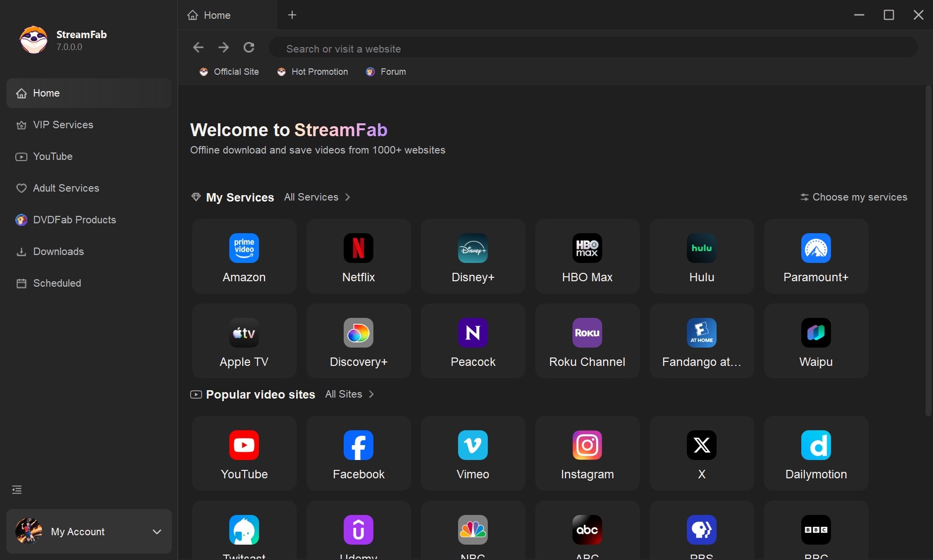933x560 pixels.
Task: Open a new tab with plus button
Action: [292, 15]
